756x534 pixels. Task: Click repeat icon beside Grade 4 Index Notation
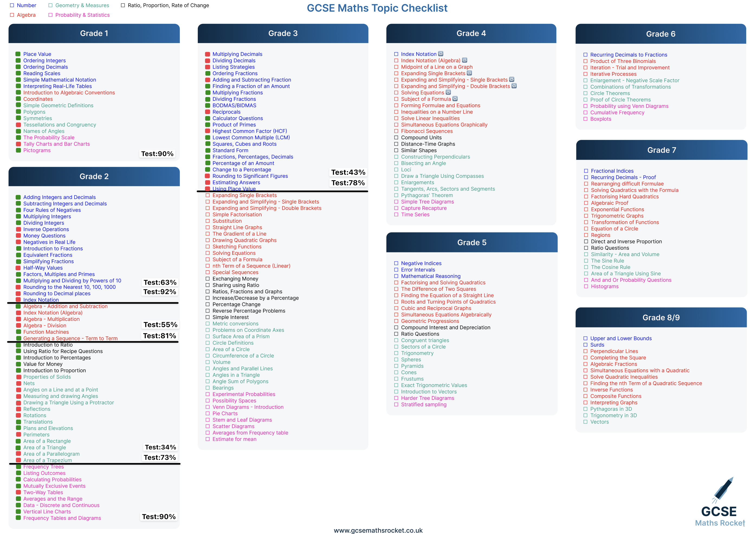click(441, 54)
